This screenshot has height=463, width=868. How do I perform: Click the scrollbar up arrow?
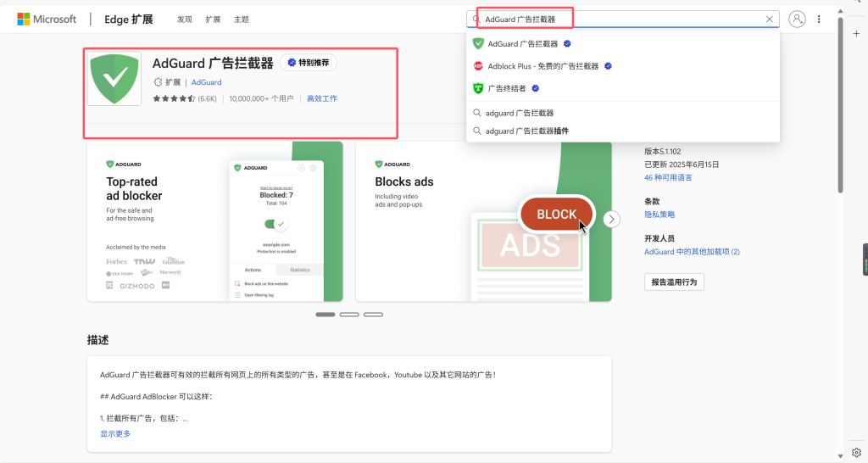coord(840,11)
